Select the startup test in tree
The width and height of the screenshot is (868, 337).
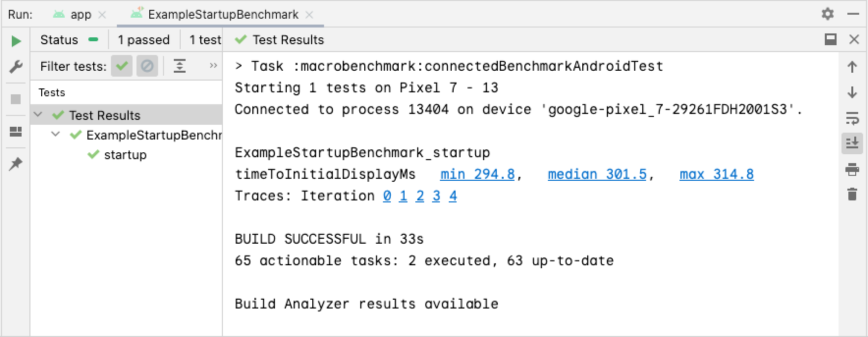[x=125, y=155]
